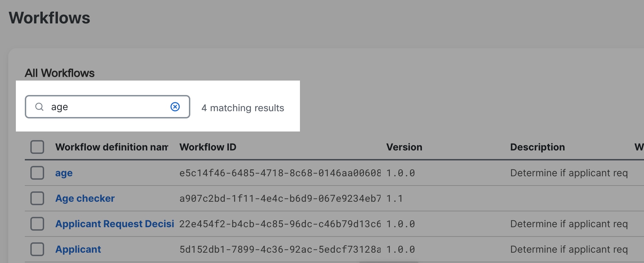Click the truncated column header at far right
Image resolution: width=644 pixels, height=263 pixels.
[640, 147]
